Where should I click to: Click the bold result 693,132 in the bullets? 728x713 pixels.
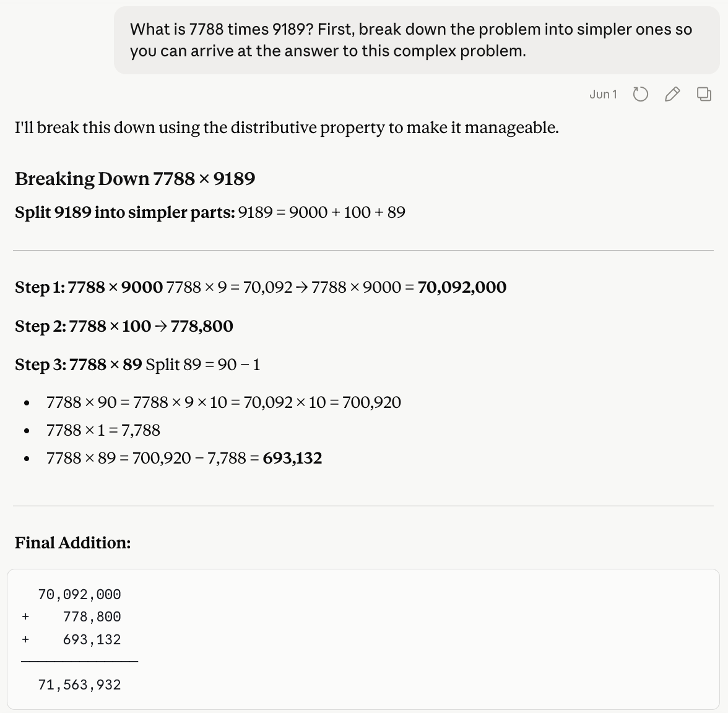292,458
